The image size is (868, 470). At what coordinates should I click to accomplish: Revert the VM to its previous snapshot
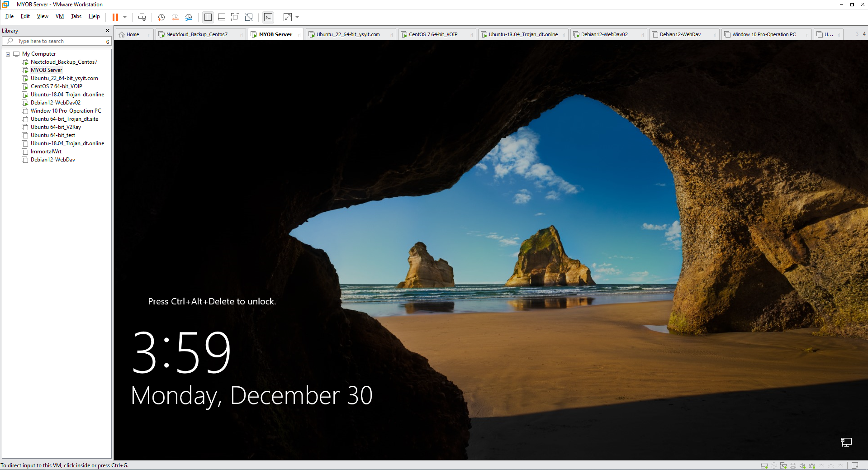[175, 17]
